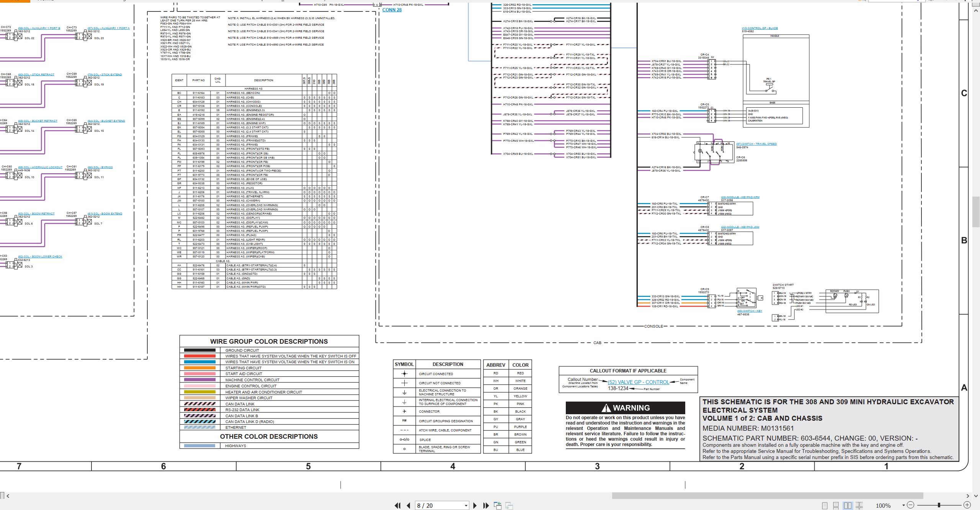
Task: Click the SOL - Bypass link
Action: click(100, 167)
